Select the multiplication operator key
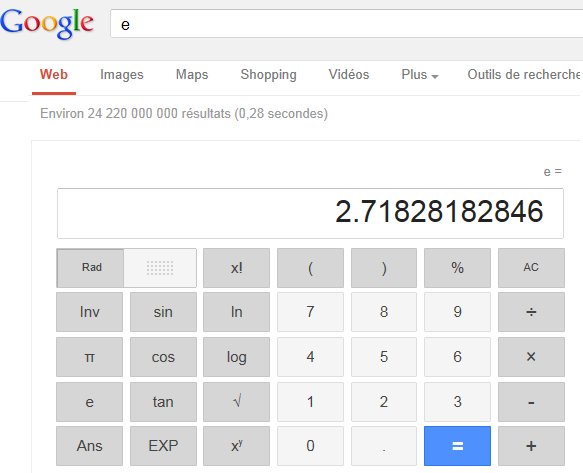 point(531,357)
